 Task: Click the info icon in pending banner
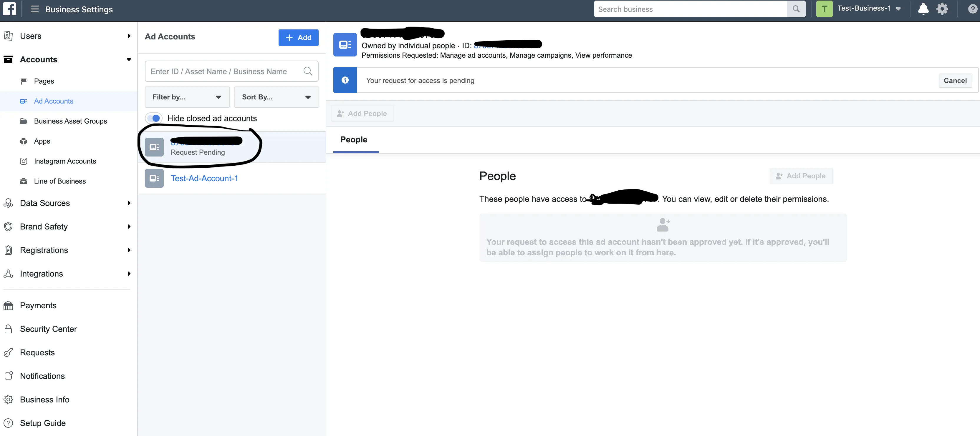pos(345,80)
